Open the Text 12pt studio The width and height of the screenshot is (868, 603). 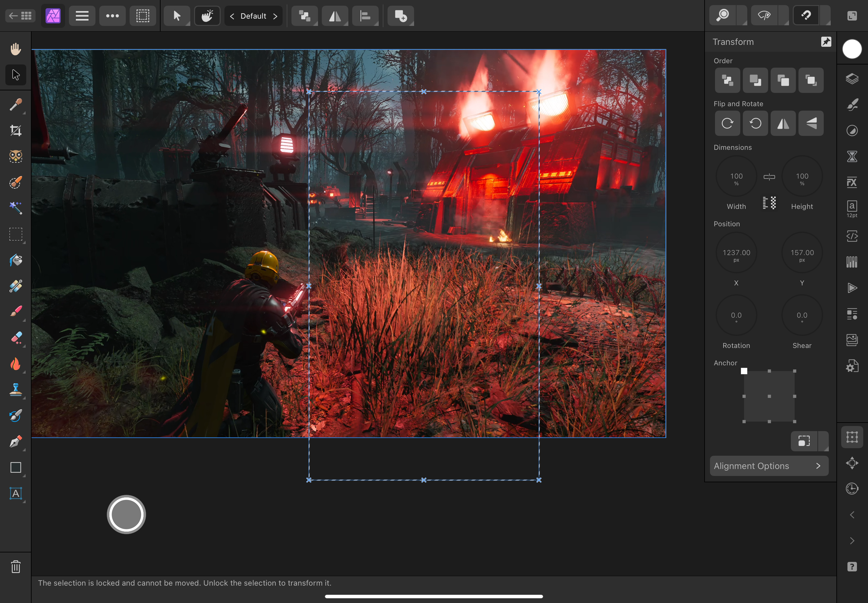852,209
